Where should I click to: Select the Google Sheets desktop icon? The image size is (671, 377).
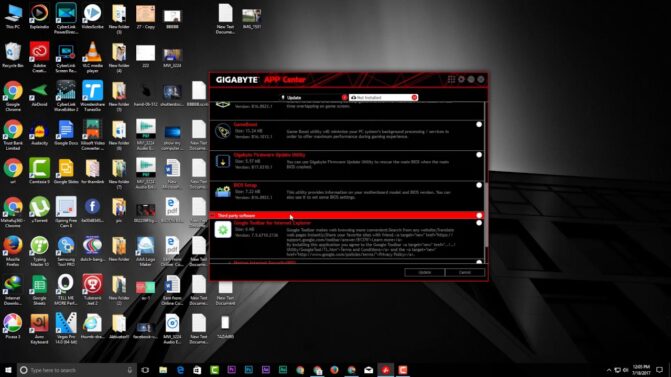[x=39, y=289]
